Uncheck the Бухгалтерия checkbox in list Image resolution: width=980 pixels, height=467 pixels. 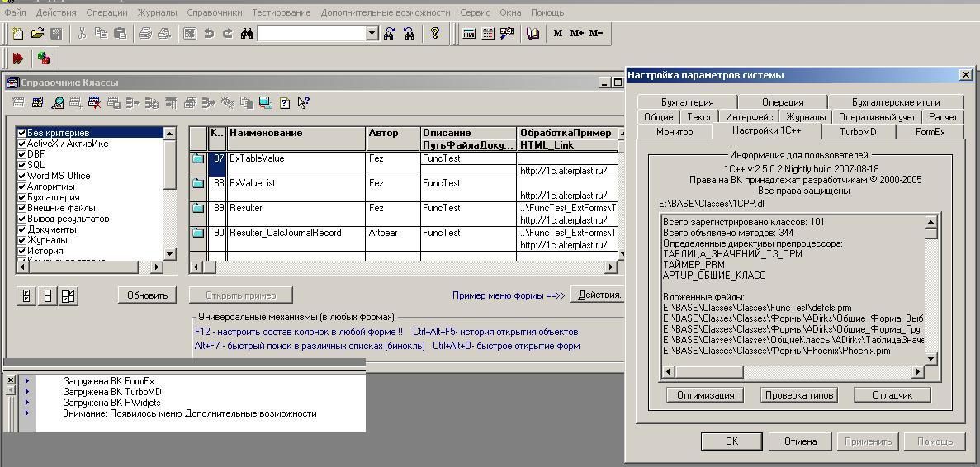22,197
